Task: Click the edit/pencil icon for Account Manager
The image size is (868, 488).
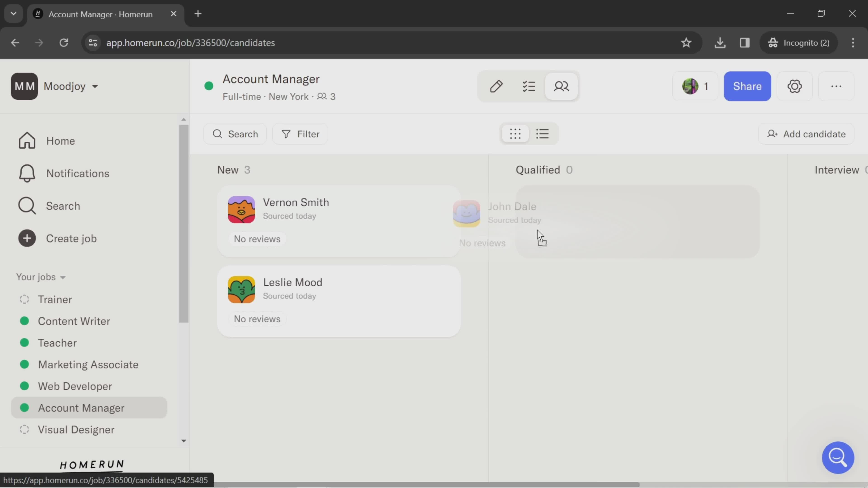Action: click(x=497, y=86)
